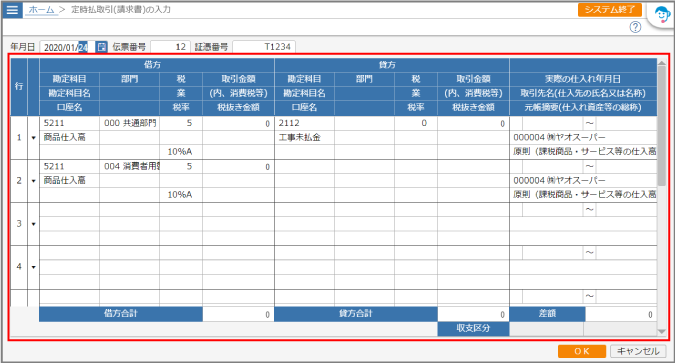Click row 2 debit 取引金額 cell
The width and height of the screenshot is (675, 363).
point(238,166)
